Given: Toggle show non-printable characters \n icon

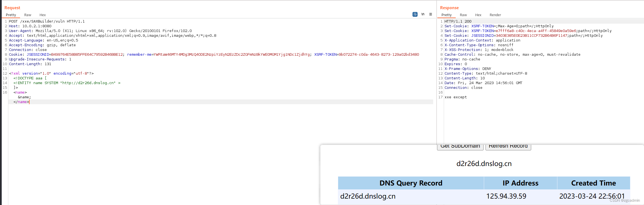Looking at the screenshot, I should 423,14.
